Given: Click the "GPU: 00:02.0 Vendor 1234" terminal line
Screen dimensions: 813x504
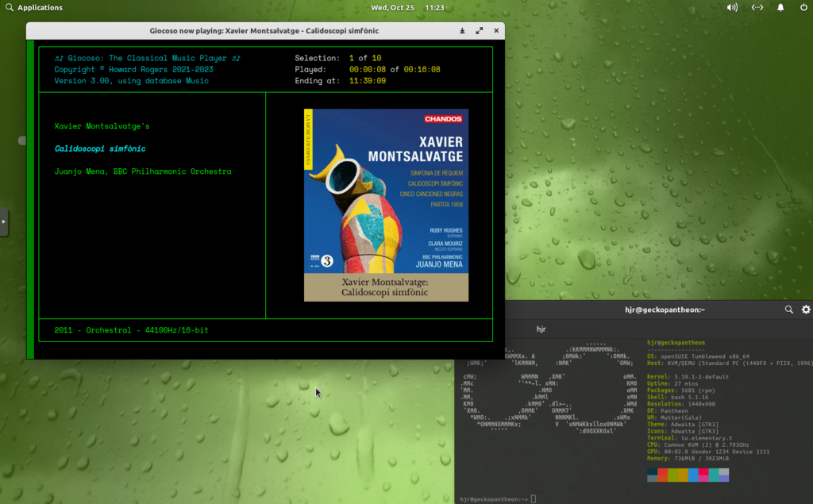Looking at the screenshot, I should (708, 452).
